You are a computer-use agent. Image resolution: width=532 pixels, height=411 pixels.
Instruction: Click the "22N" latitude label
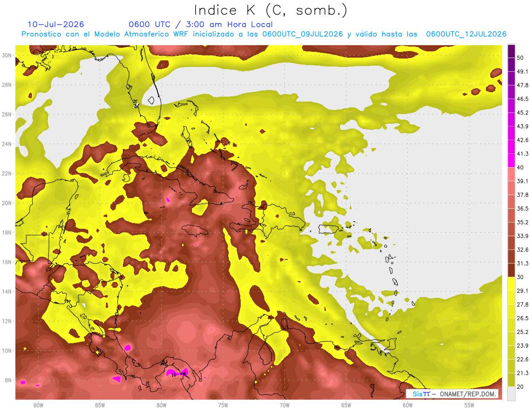pyautogui.click(x=7, y=173)
